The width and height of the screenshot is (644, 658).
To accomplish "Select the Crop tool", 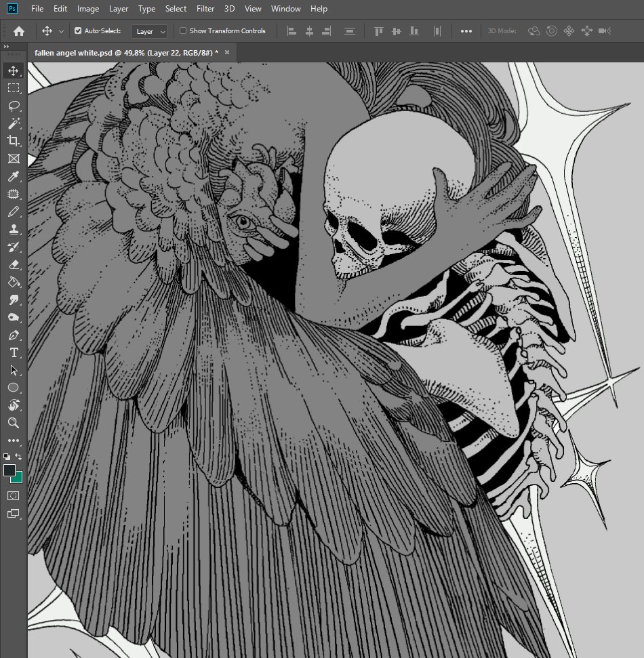I will [x=14, y=141].
